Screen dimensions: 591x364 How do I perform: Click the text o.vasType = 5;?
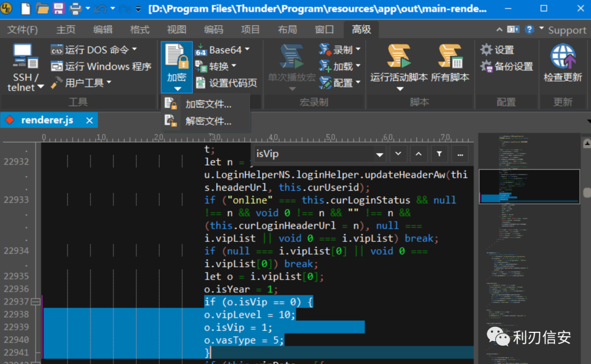coord(244,340)
